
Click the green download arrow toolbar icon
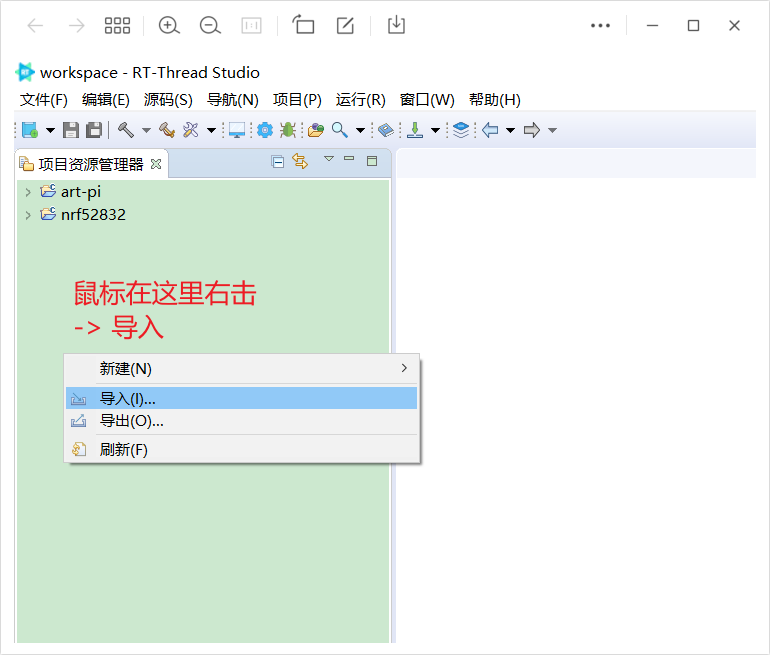[414, 130]
